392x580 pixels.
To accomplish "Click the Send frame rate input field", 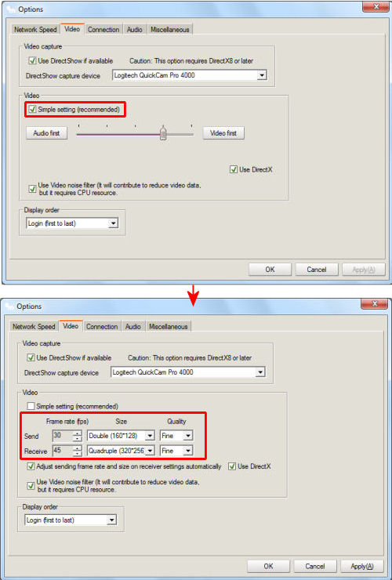I will [63, 436].
